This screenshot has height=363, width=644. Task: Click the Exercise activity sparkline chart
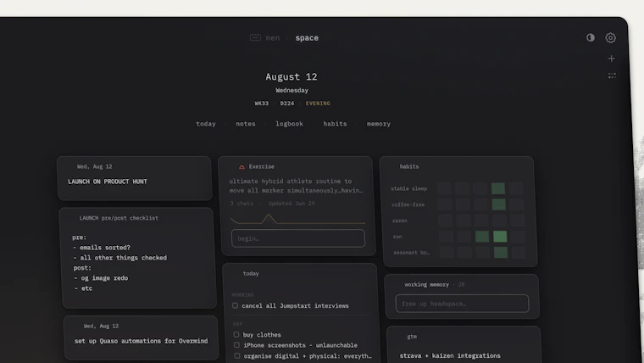pyautogui.click(x=297, y=219)
